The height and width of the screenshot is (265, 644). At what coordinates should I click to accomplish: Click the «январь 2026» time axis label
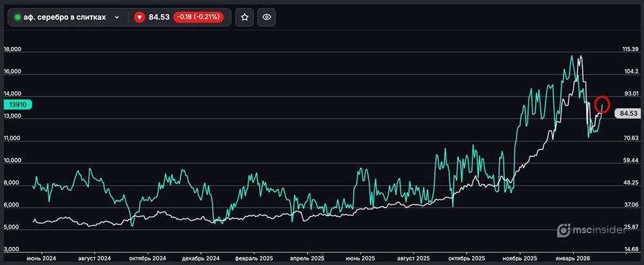(x=573, y=257)
